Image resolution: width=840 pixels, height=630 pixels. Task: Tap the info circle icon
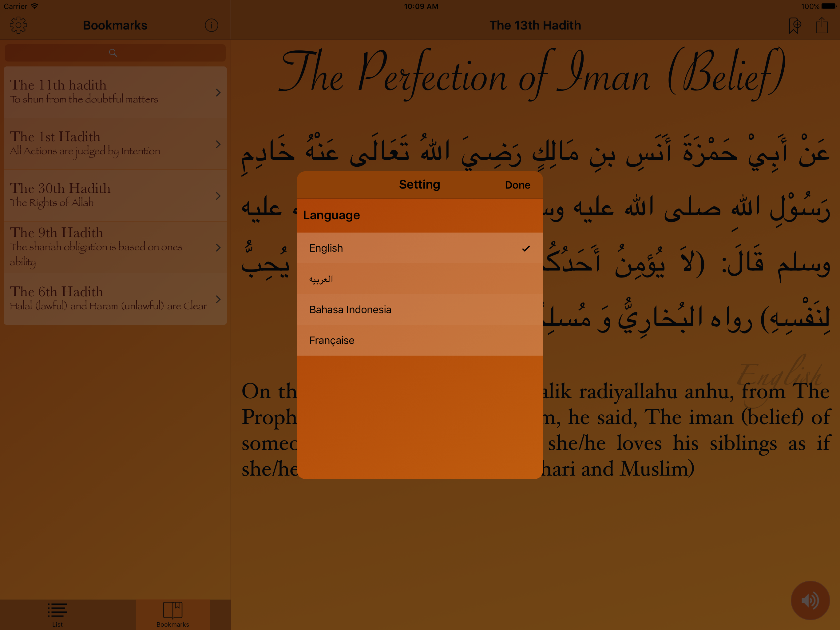point(212,26)
